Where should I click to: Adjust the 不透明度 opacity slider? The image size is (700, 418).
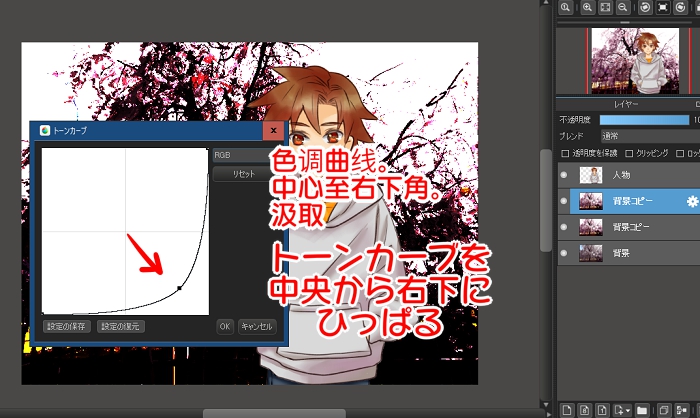click(644, 120)
